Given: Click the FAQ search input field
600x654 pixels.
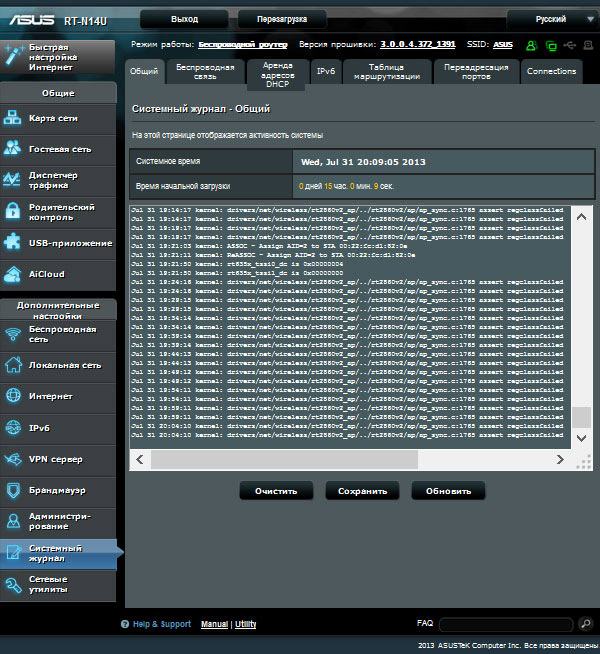Looking at the screenshot, I should point(507,624).
